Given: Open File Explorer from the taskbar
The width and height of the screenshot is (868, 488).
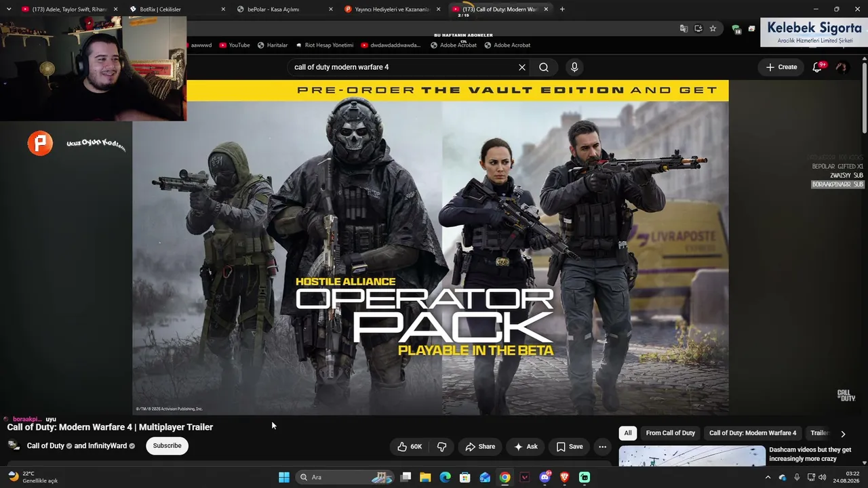Looking at the screenshot, I should (425, 477).
